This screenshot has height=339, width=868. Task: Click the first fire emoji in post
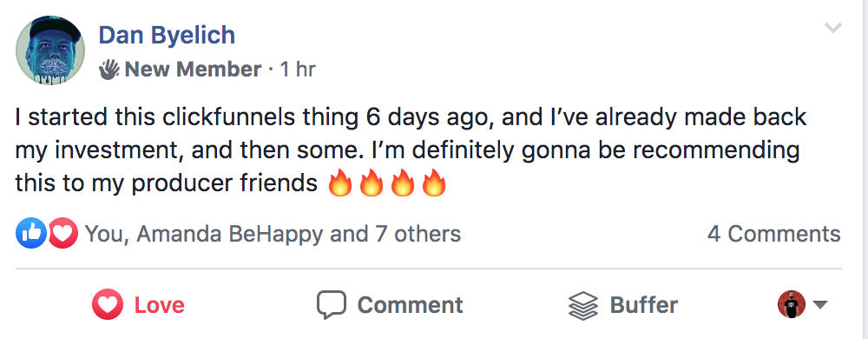340,183
